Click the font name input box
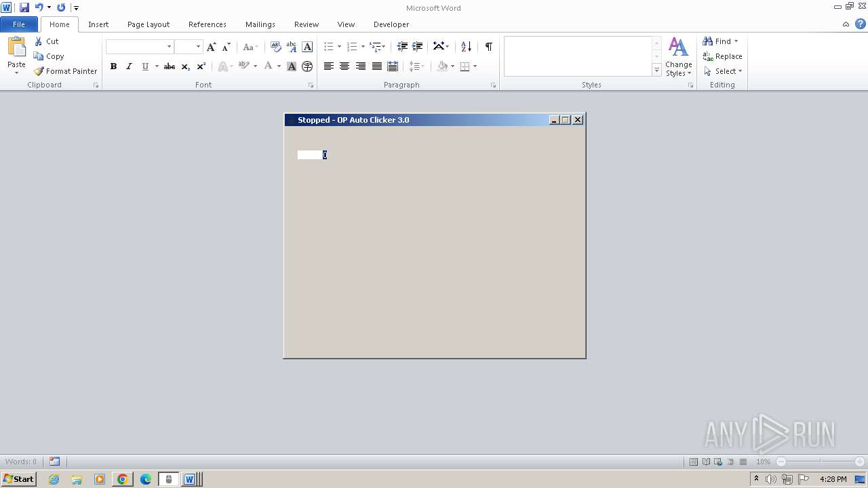The width and height of the screenshot is (868, 488). (x=136, y=47)
